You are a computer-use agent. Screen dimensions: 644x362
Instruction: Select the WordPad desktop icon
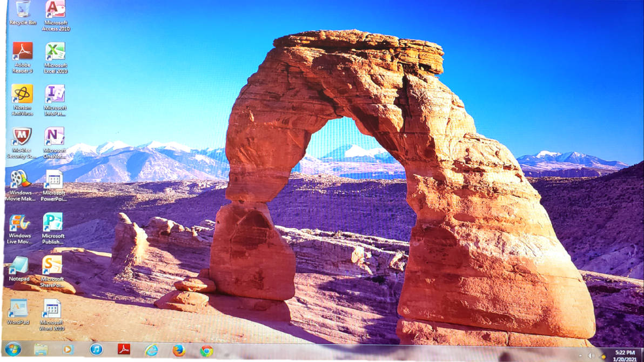pyautogui.click(x=18, y=312)
